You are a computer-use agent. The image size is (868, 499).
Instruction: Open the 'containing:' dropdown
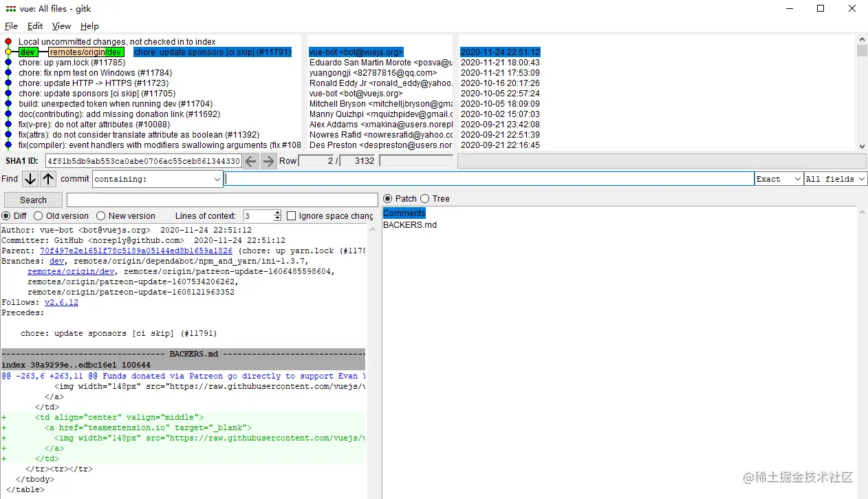[158, 179]
